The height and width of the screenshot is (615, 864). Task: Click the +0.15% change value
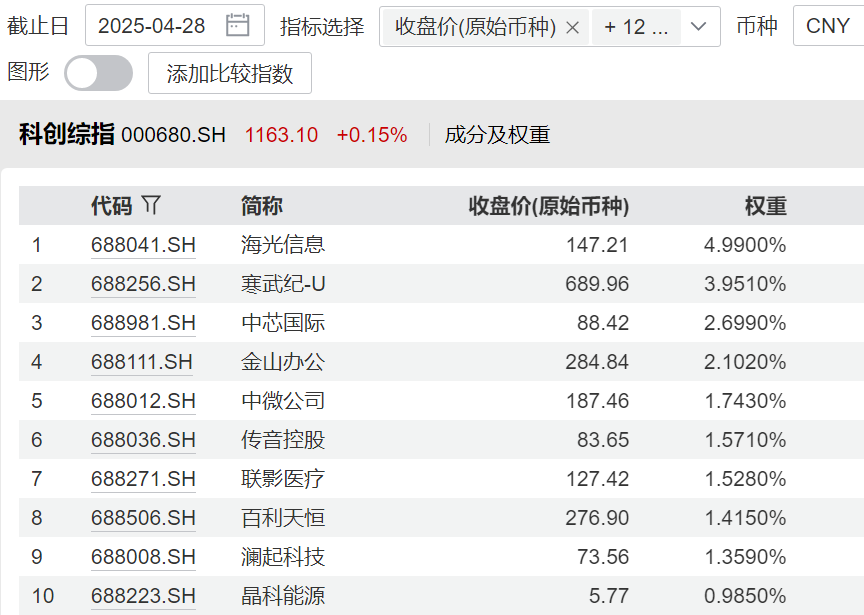[x=372, y=135]
